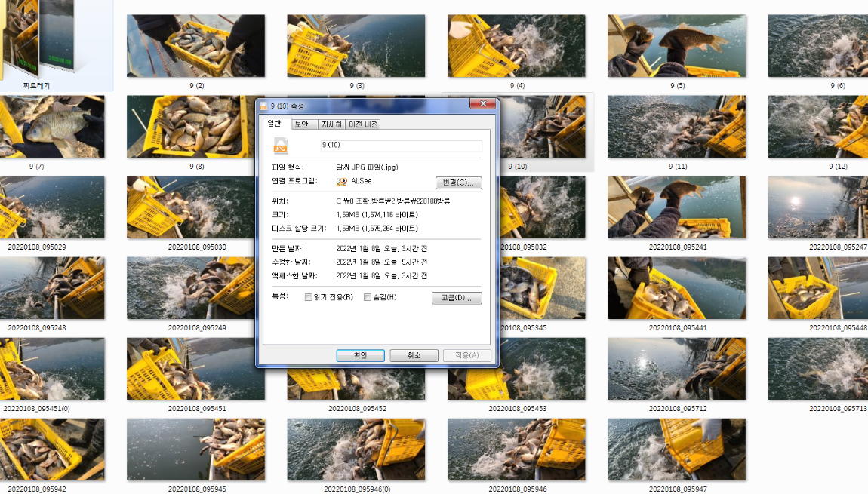868x494 pixels.
Task: Select image 20220108_095942
Action: (52, 450)
